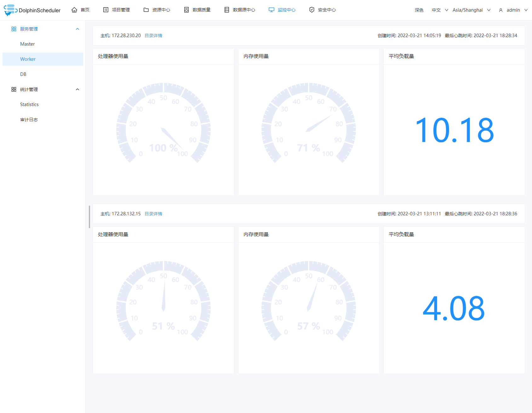Open the 首页 home menu
Image resolution: width=532 pixels, height=413 pixels.
pyautogui.click(x=81, y=10)
